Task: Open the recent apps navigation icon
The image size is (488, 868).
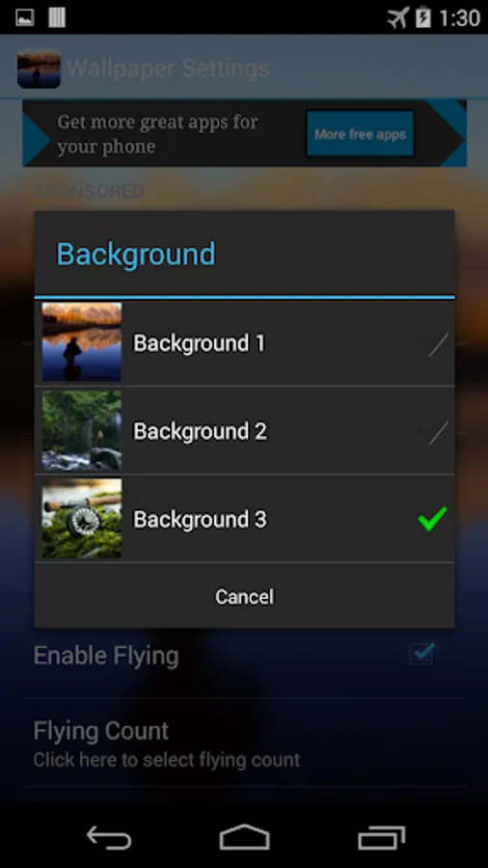Action: pyautogui.click(x=381, y=837)
